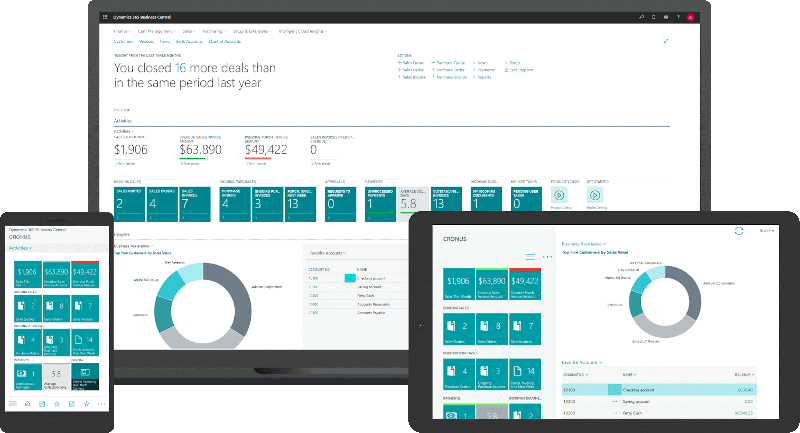This screenshot has width=800, height=433.
Task: Open the tablet's three-dot more options
Action: coord(547,257)
